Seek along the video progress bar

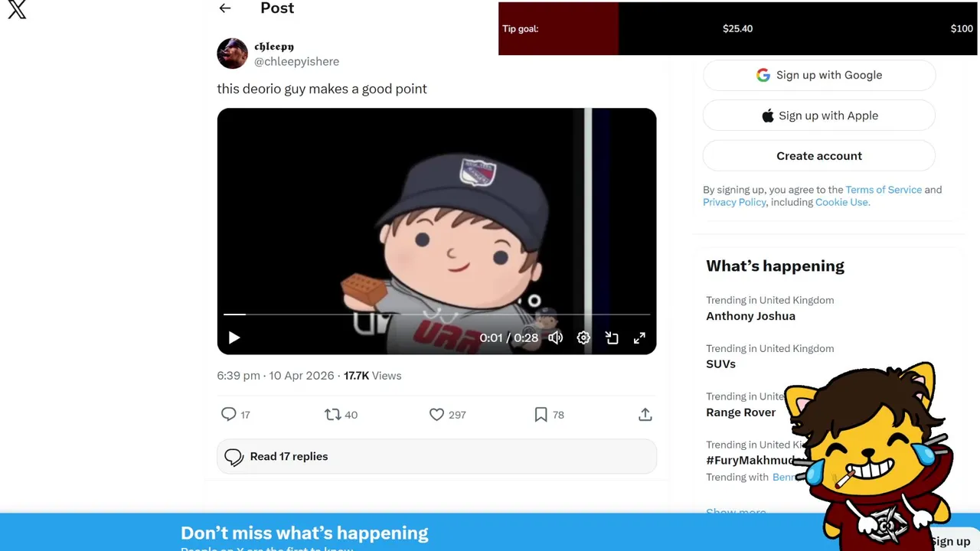point(436,315)
